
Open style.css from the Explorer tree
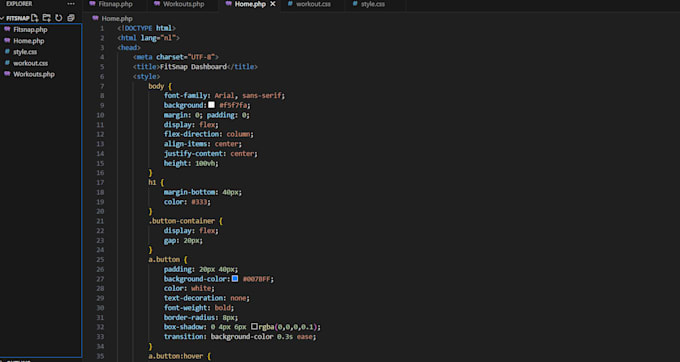(x=25, y=52)
